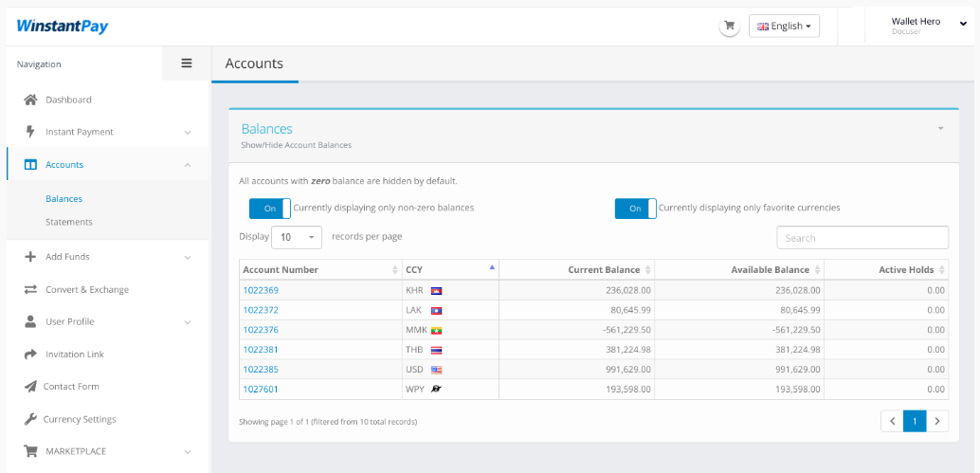The height and width of the screenshot is (473, 980).
Task: Click the USD flag icon
Action: (436, 370)
